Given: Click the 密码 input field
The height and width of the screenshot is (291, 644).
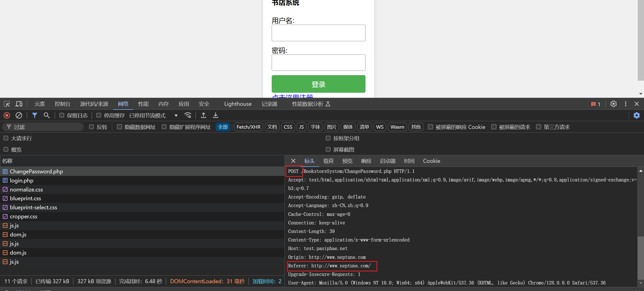Looking at the screenshot, I should pos(318,63).
